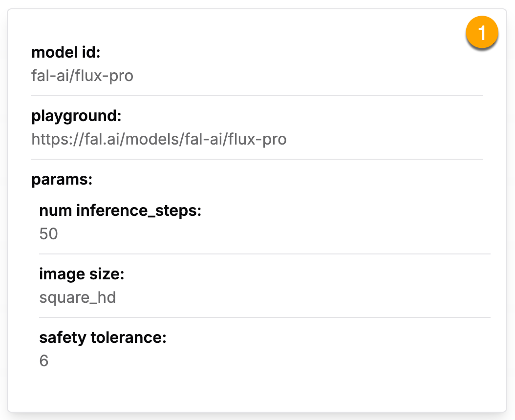Select the inference steps value 50
Viewport: 515px width, 420px height.
pos(48,234)
